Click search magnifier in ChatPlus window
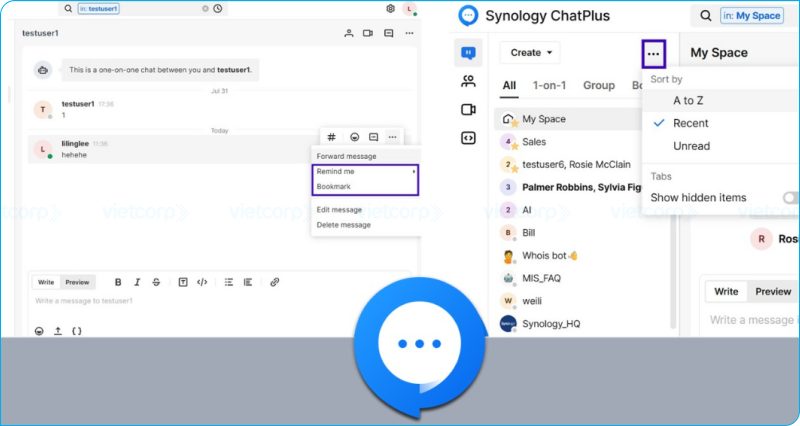Image resolution: width=800 pixels, height=426 pixels. [x=706, y=16]
